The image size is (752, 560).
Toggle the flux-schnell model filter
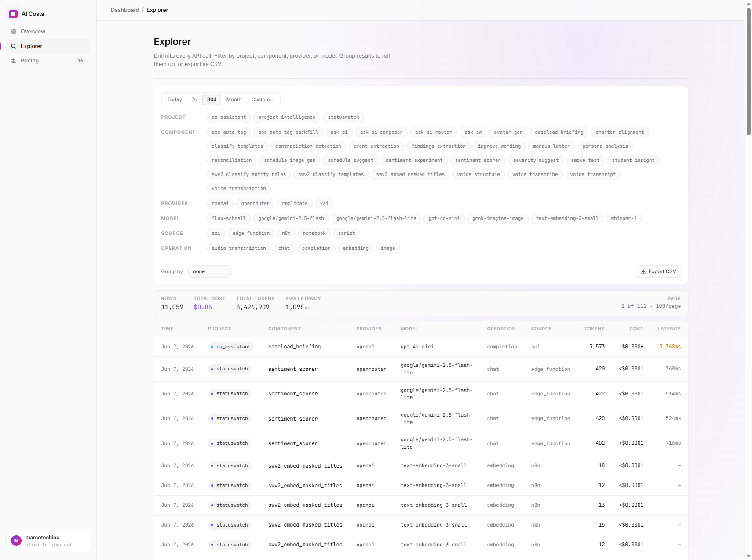[x=229, y=219]
